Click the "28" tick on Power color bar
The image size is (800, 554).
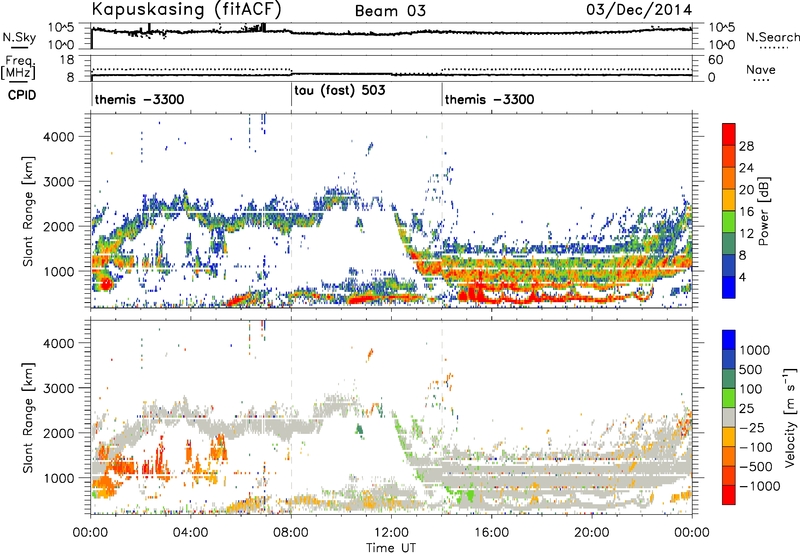click(746, 146)
